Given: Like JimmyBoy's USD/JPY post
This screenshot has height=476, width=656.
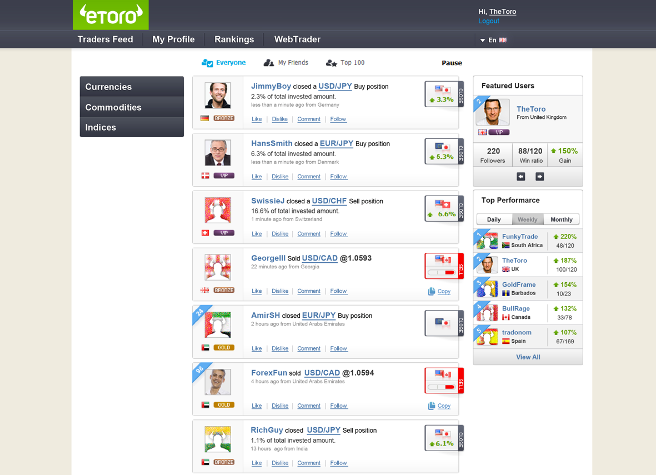Looking at the screenshot, I should (257, 119).
